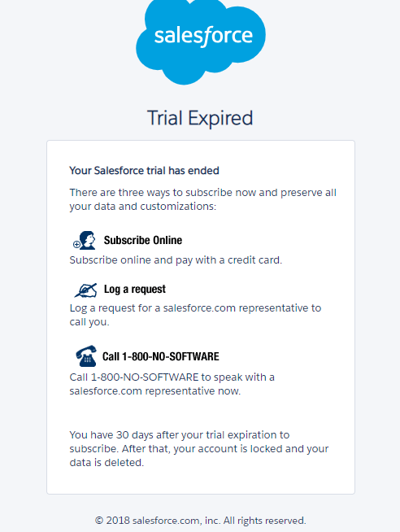Click the hand-writing pen icon for Log a request
This screenshot has height=532, width=400.
click(x=85, y=290)
